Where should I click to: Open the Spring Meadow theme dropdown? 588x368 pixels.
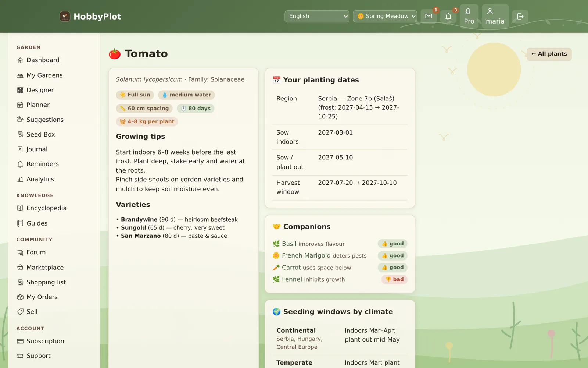point(385,16)
